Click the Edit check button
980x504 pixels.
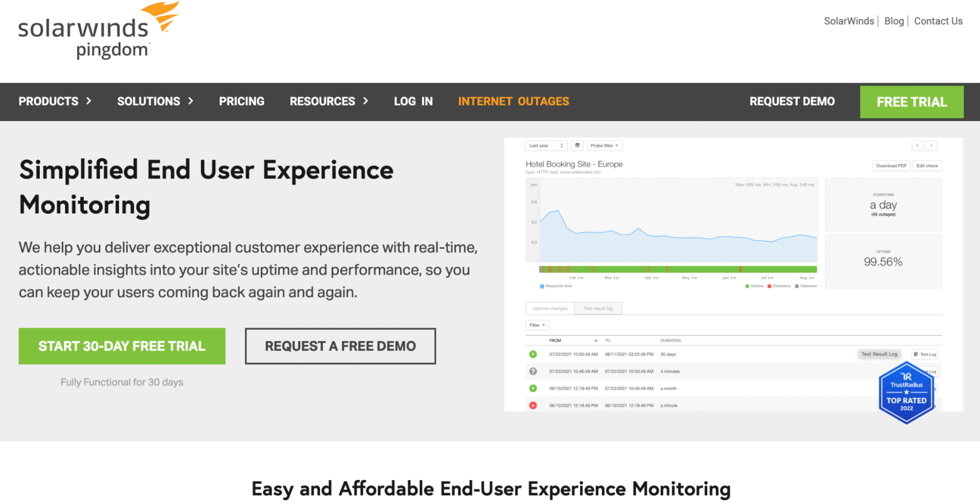[x=927, y=166]
